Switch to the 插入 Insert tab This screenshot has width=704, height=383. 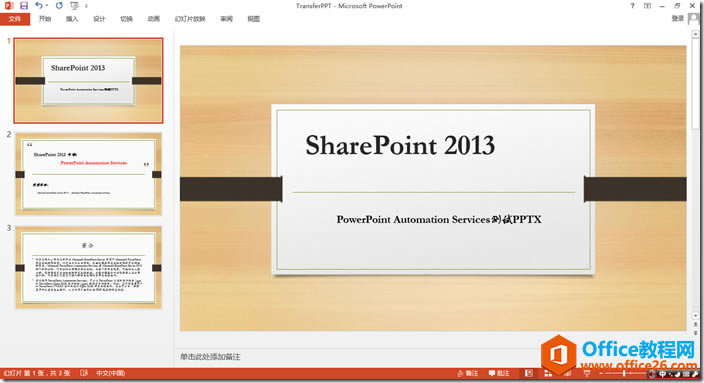tap(72, 19)
